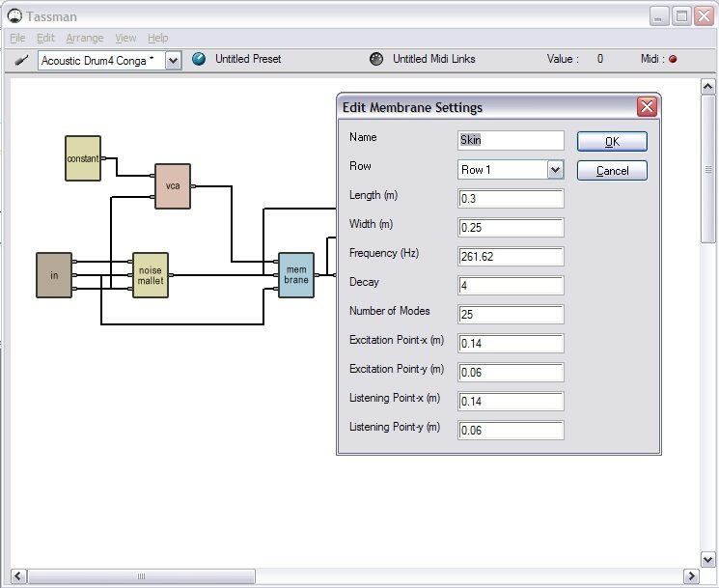This screenshot has height=588, width=719.
Task: Click the Number of Modes input field
Action: (x=511, y=314)
